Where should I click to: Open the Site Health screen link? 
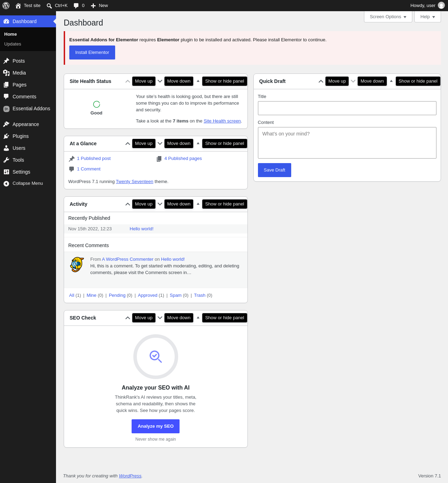222,121
